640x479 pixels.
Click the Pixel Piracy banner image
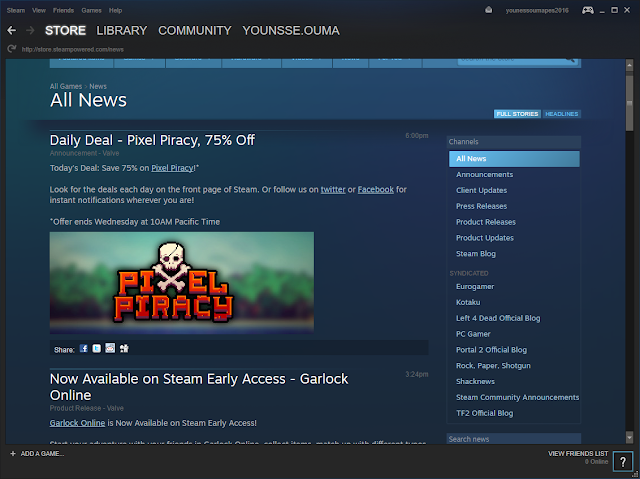coord(182,283)
